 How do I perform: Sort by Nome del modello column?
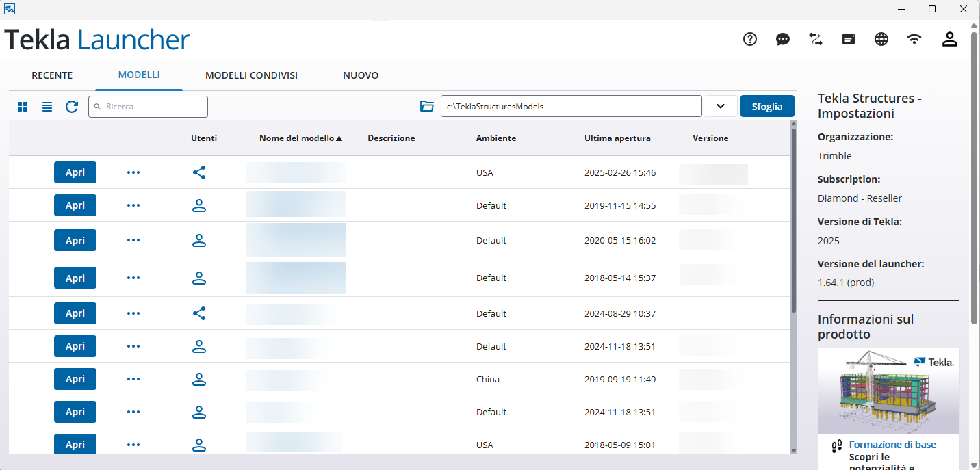click(x=300, y=138)
